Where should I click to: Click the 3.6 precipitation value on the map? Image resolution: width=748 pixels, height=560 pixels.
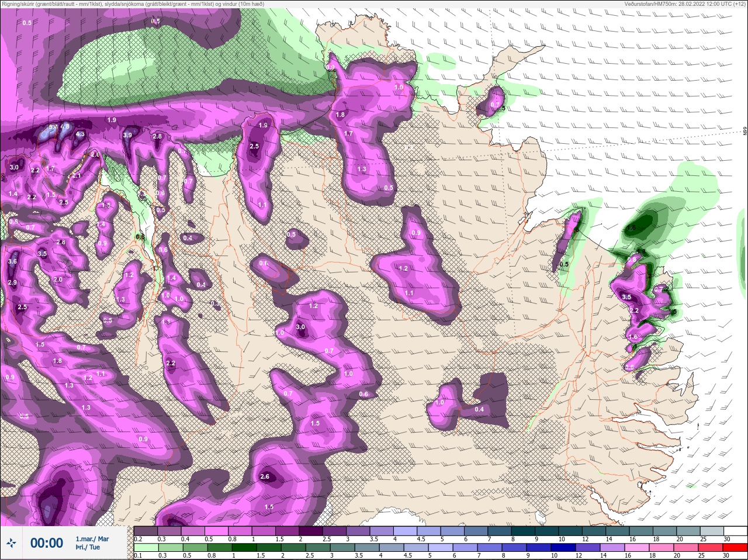coord(13,262)
